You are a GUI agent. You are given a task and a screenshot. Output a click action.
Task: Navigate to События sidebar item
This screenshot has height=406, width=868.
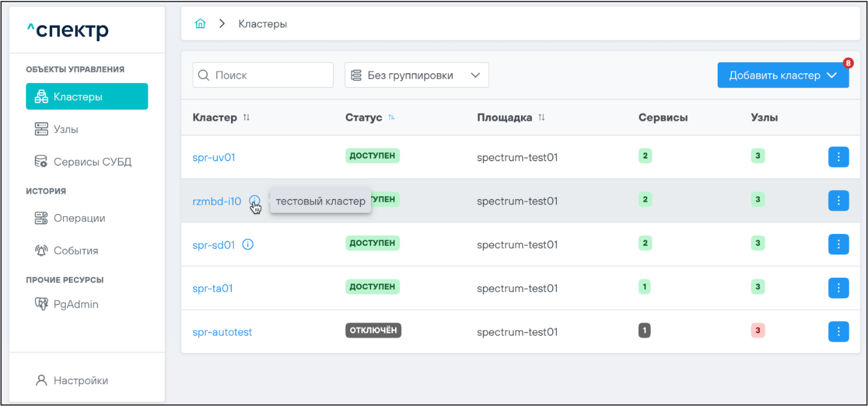coord(75,250)
